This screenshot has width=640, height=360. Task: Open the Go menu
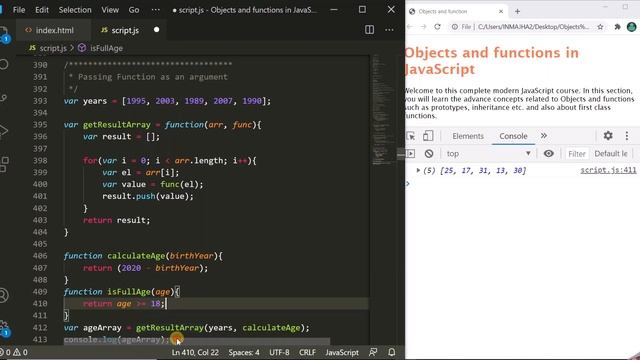click(x=134, y=10)
